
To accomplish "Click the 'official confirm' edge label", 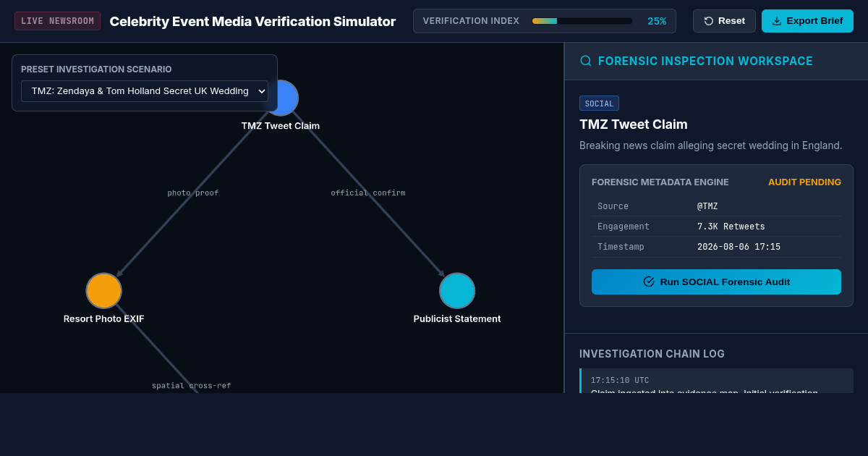I will (x=368, y=193).
